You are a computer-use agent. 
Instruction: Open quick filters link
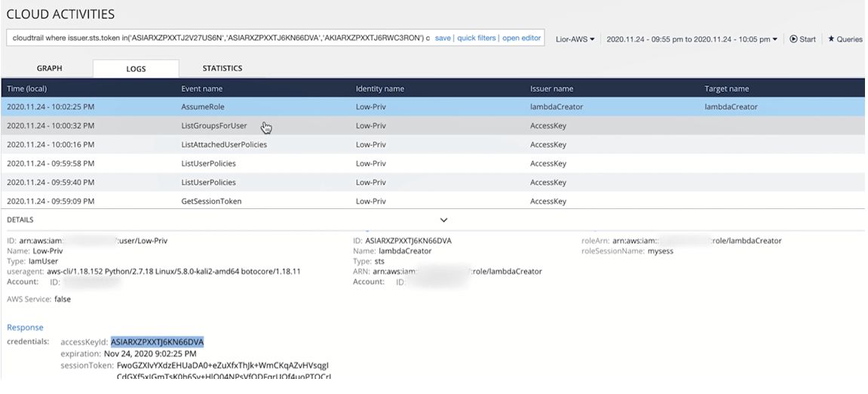click(476, 38)
